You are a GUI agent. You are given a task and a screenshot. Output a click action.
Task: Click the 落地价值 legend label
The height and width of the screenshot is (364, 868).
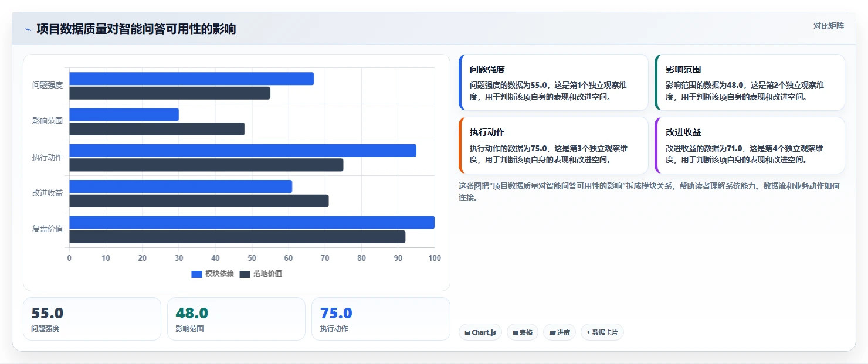click(267, 274)
